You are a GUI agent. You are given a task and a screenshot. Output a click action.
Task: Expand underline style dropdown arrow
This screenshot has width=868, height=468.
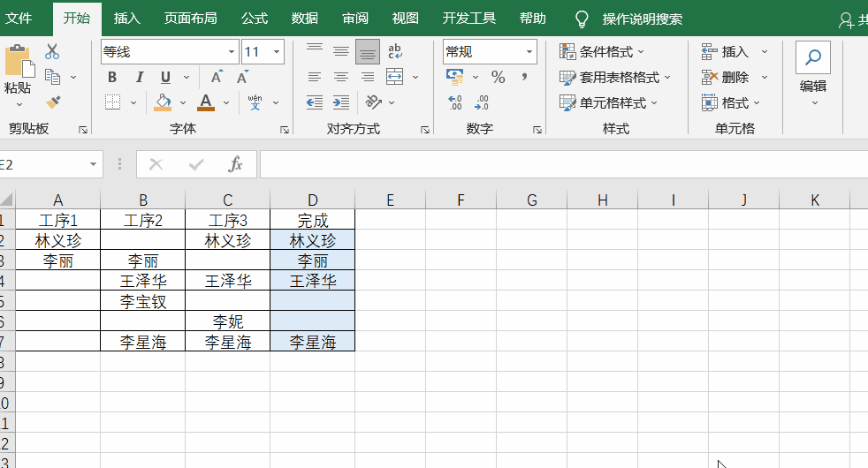tap(187, 78)
